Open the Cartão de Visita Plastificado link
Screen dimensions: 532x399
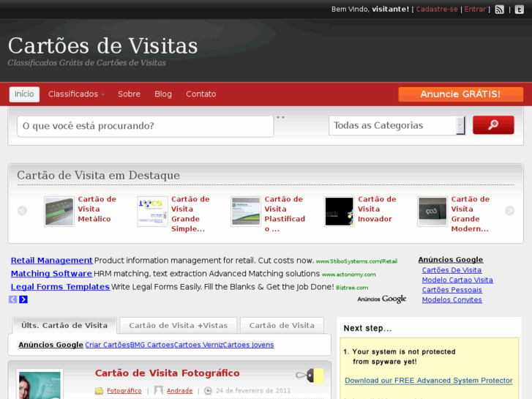pyautogui.click(x=285, y=214)
